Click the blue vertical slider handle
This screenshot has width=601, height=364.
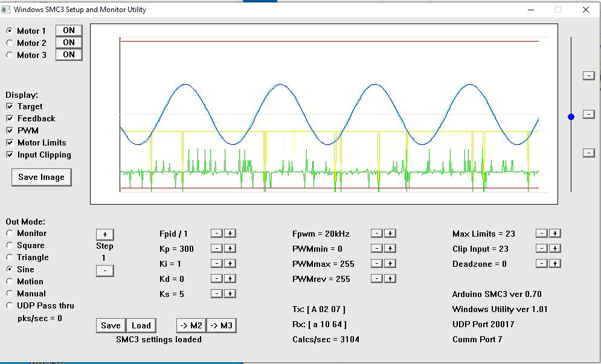(x=571, y=117)
